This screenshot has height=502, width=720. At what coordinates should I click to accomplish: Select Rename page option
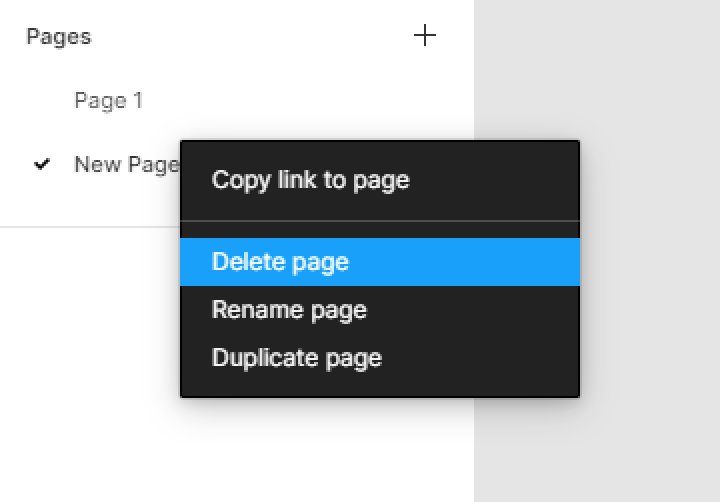point(289,310)
